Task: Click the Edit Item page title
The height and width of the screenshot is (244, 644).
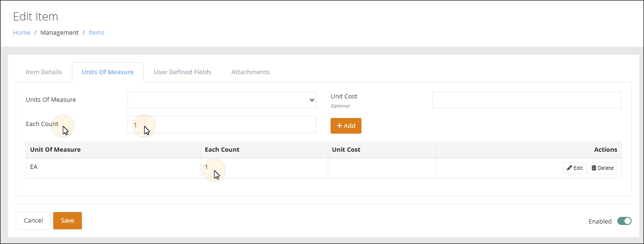Action: (x=36, y=17)
